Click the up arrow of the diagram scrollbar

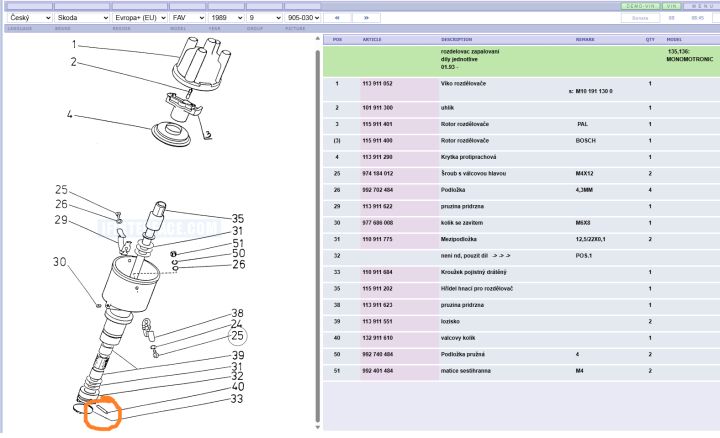point(317,39)
